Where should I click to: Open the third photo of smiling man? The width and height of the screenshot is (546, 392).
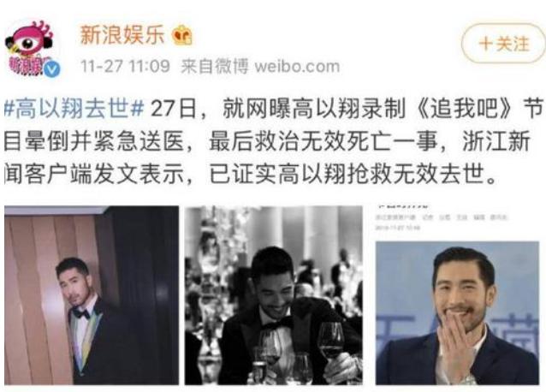(x=457, y=313)
